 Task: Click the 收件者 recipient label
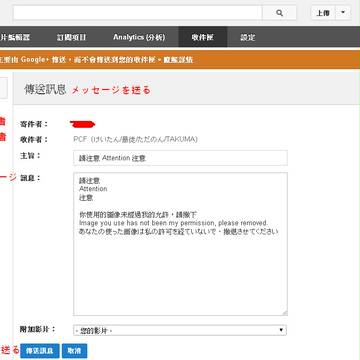pyautogui.click(x=34, y=140)
